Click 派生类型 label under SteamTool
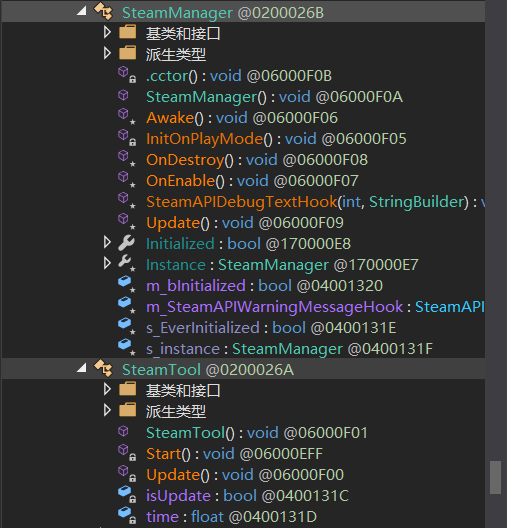Screen dimensions: 507x528 click(175, 411)
